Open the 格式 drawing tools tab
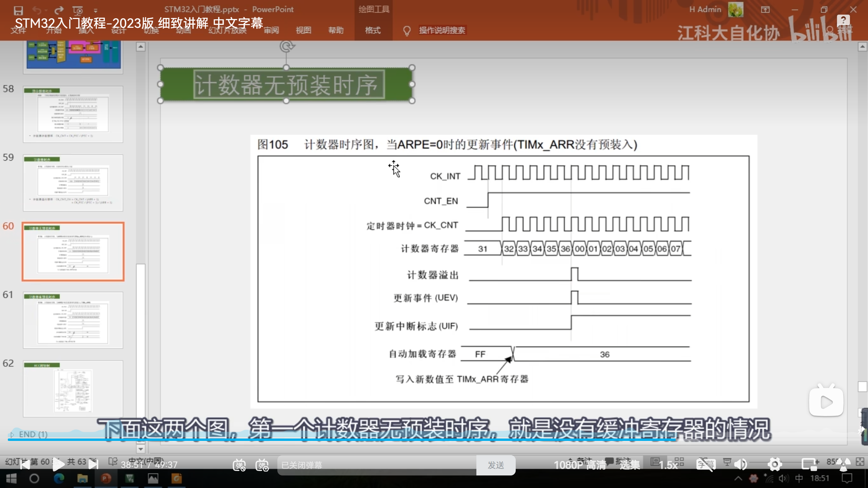The image size is (868, 488). coord(373,30)
